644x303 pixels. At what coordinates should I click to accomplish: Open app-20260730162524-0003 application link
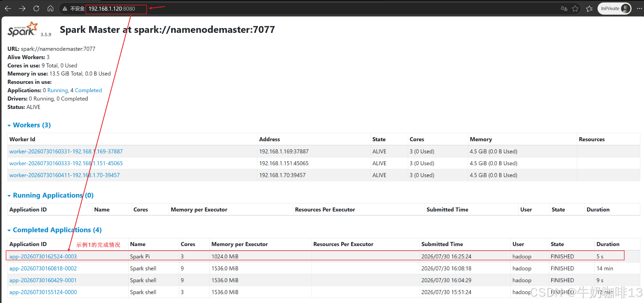click(43, 257)
